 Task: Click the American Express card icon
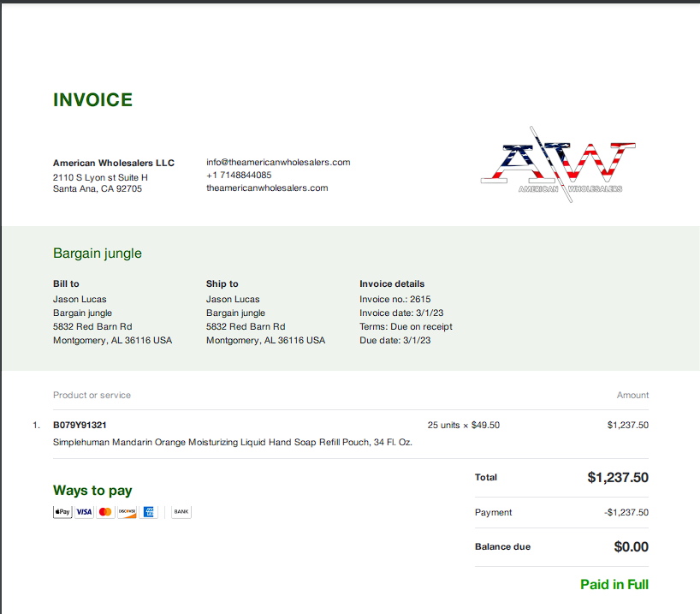pyautogui.click(x=148, y=512)
